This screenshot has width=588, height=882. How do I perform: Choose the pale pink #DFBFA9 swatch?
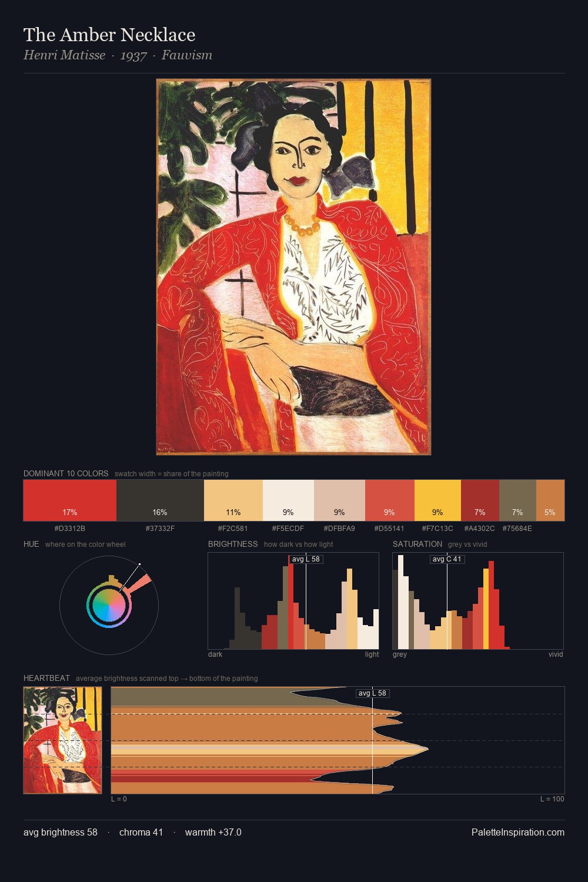(339, 500)
